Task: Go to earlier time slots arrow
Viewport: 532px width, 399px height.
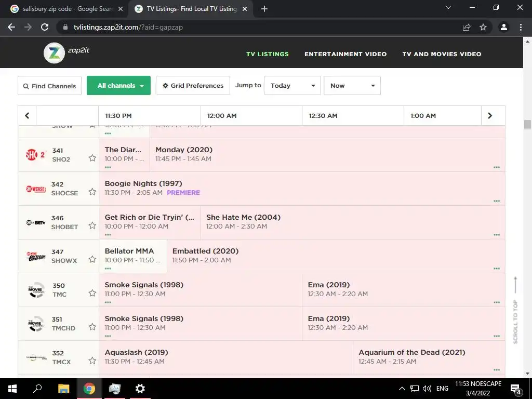Action: [x=27, y=116]
